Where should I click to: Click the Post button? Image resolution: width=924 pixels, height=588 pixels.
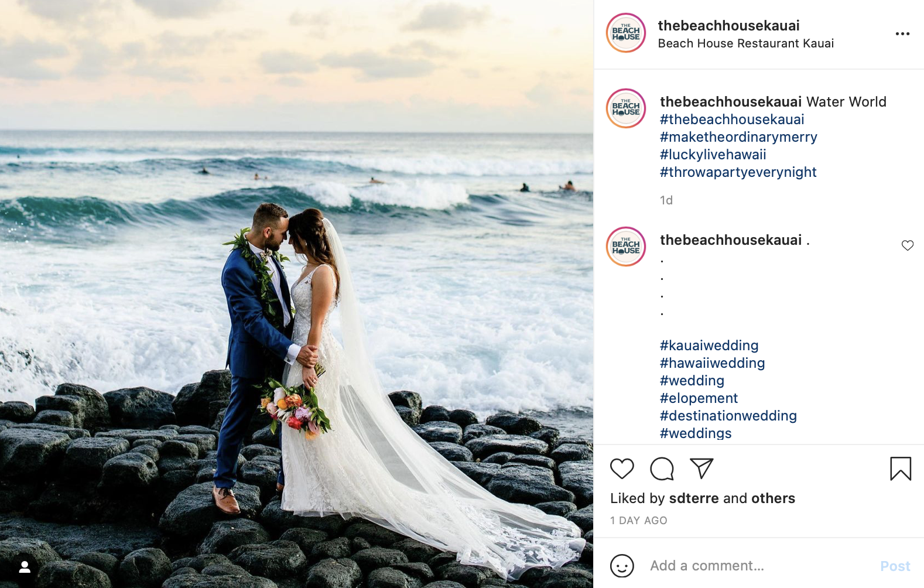point(895,566)
